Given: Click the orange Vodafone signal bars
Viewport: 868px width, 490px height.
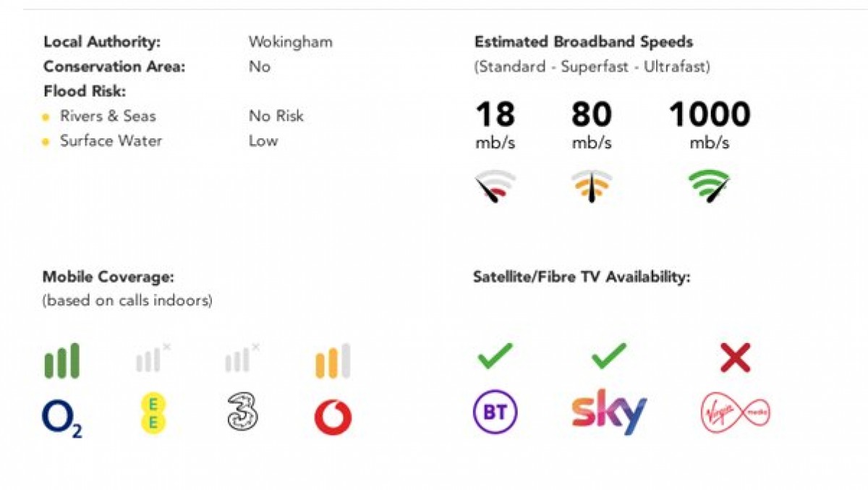Looking at the screenshot, I should click(x=333, y=360).
